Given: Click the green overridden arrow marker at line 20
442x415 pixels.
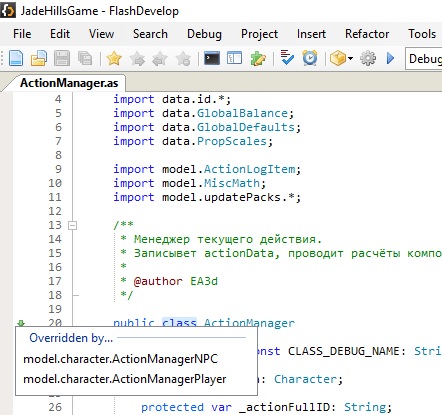Looking at the screenshot, I should click(21, 323).
